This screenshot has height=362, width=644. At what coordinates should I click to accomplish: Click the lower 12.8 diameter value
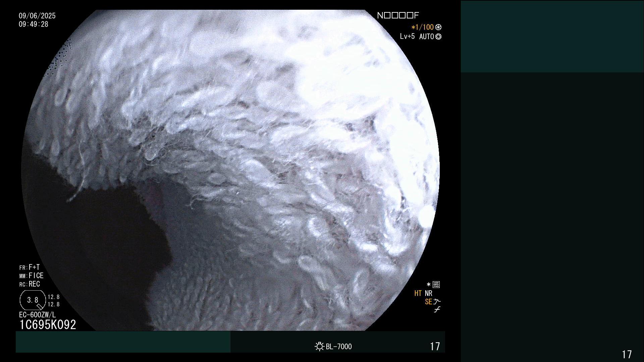pos(54,304)
